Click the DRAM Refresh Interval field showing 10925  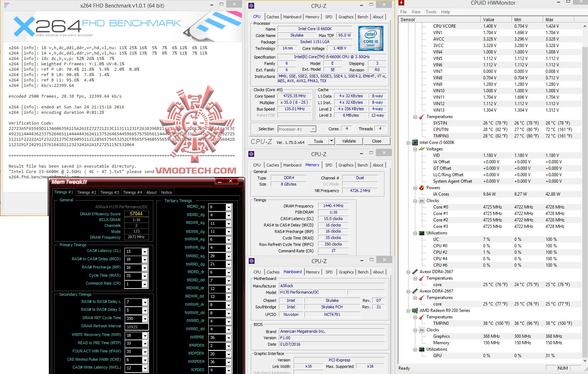click(136, 327)
